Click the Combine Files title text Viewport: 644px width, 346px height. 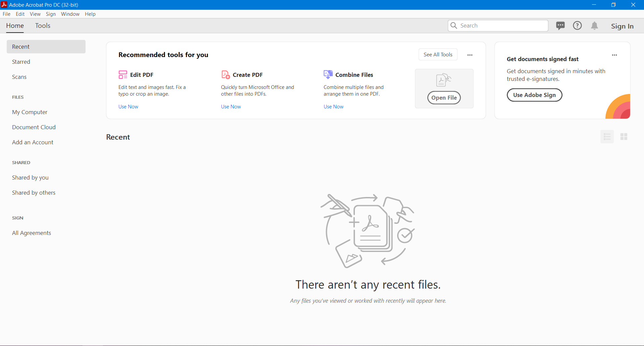(x=354, y=75)
